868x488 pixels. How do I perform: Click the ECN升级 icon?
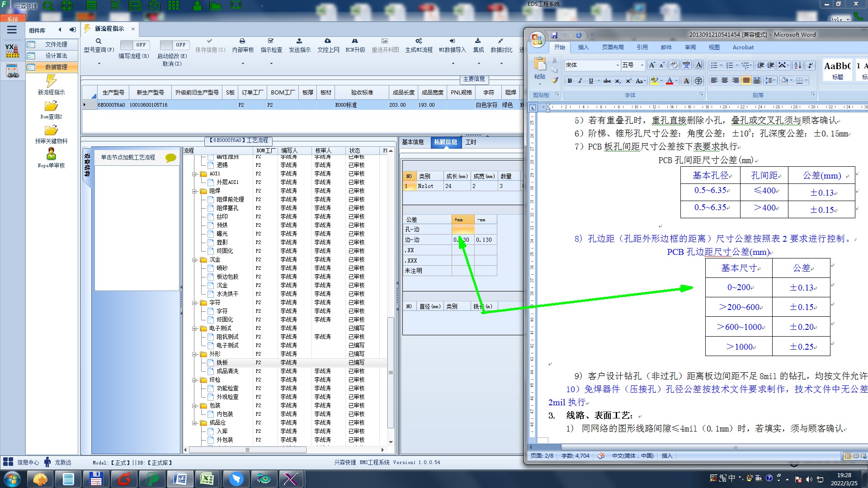355,41
